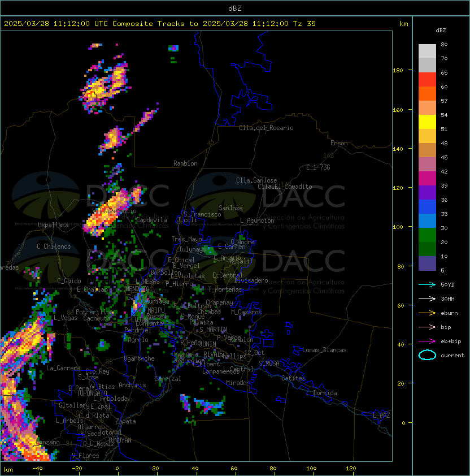Click the 'L_Dormida' map label
This screenshot has height=476, width=470.
pos(321,393)
